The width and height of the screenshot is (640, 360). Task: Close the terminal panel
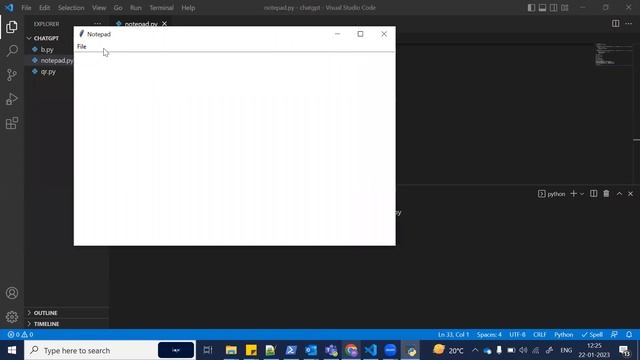(x=630, y=193)
